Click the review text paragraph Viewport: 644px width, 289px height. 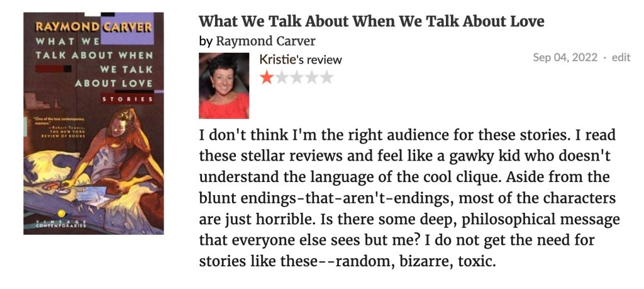click(x=409, y=197)
